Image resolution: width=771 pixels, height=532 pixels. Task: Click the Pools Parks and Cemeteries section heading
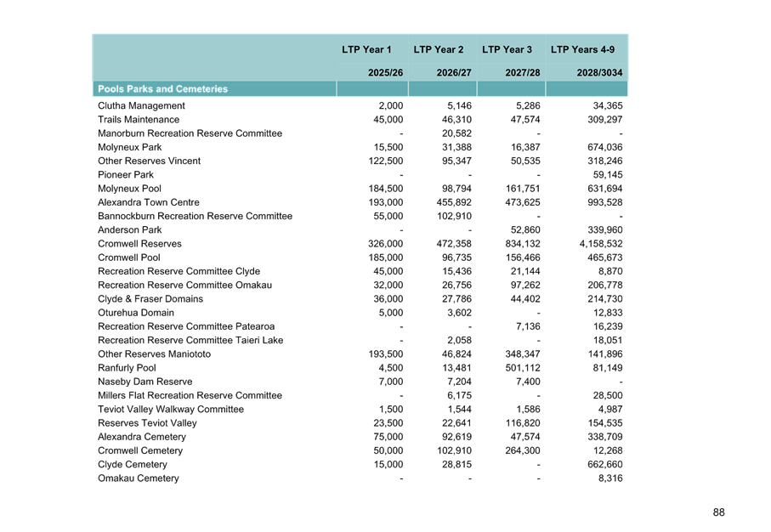[162, 89]
